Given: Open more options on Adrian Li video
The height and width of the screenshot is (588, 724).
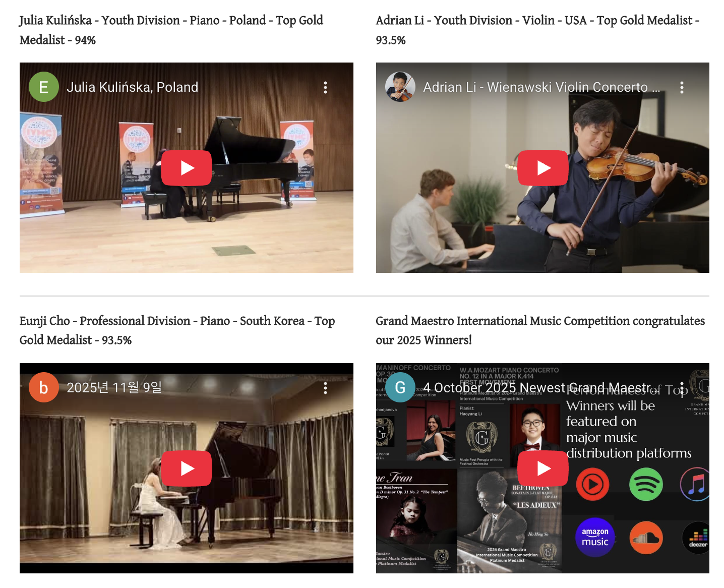Looking at the screenshot, I should click(x=682, y=87).
